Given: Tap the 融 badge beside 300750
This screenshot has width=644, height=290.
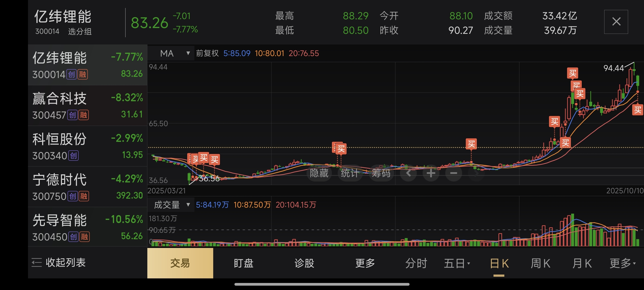Looking at the screenshot, I should (84, 196).
